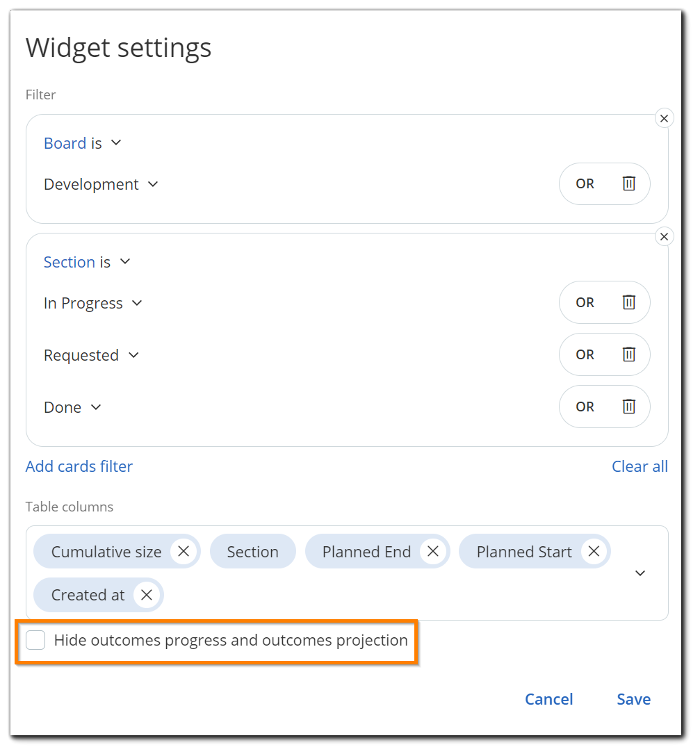Remove Planned End column chip

(x=432, y=551)
